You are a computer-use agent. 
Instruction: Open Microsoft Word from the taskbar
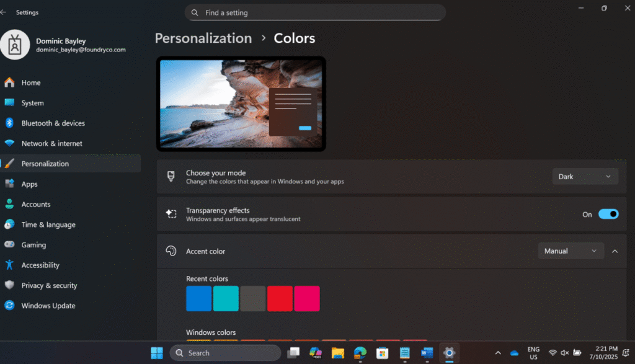click(427, 353)
